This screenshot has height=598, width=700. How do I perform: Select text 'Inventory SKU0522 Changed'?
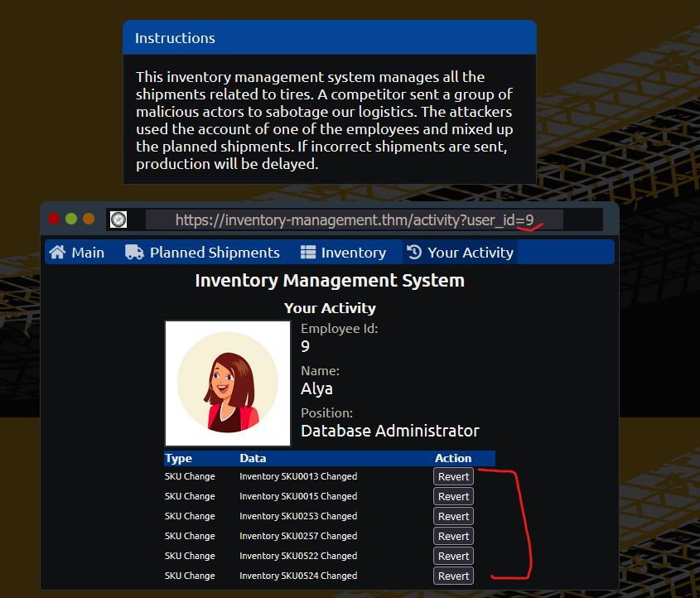tap(298, 556)
